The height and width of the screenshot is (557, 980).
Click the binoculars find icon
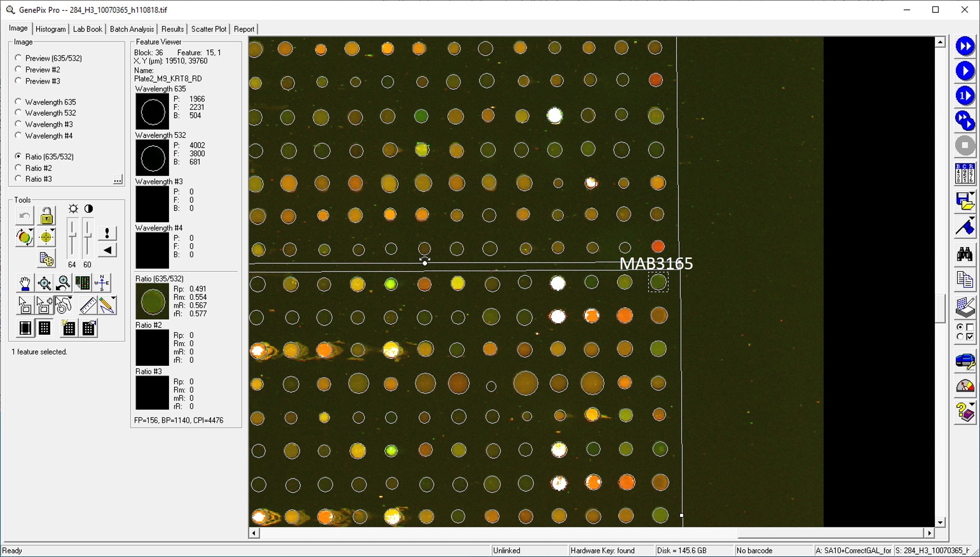(964, 255)
